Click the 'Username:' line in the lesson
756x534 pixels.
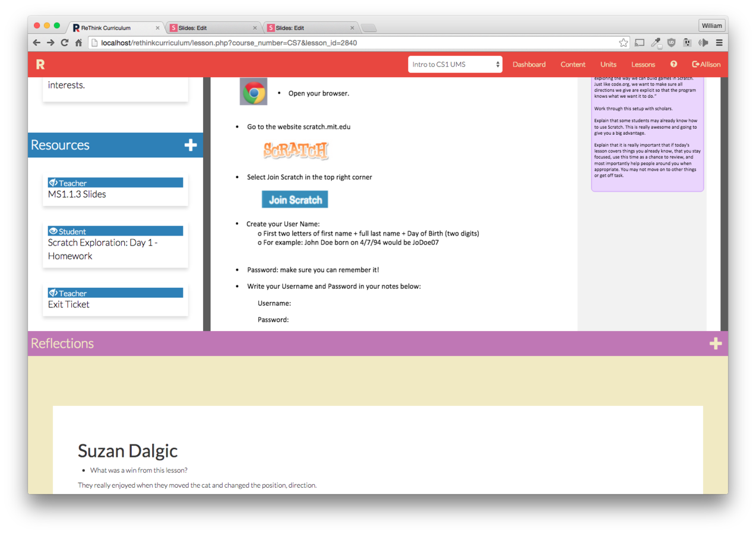tap(274, 303)
